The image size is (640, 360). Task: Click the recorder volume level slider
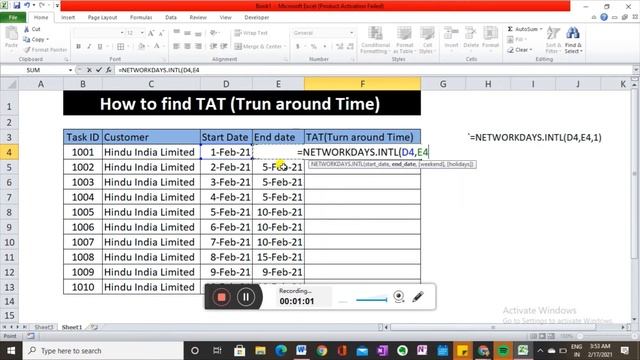pos(371,300)
